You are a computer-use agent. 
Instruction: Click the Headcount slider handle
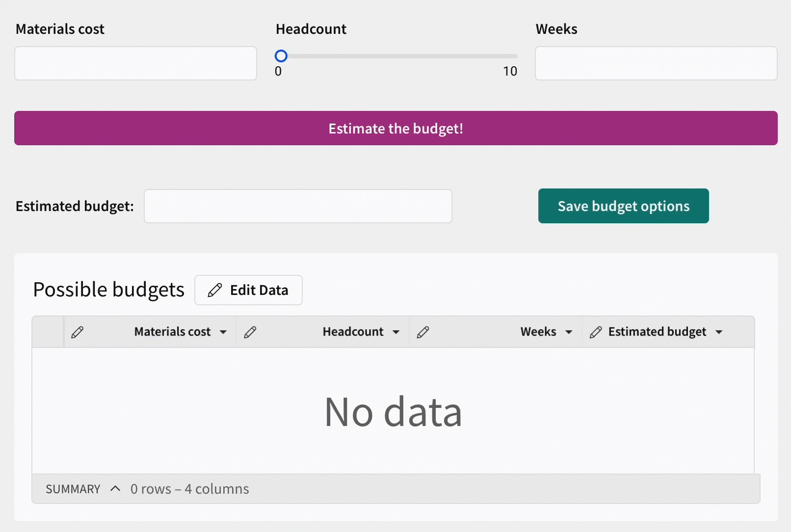[281, 56]
